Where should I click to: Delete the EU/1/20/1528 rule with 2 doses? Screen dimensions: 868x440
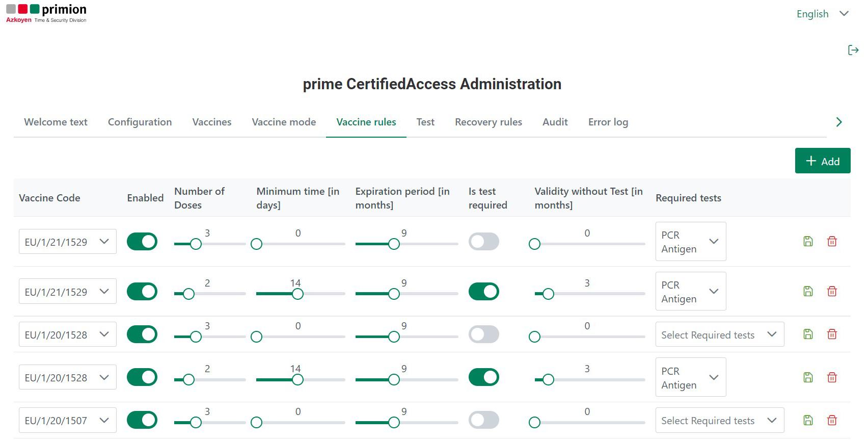point(832,377)
